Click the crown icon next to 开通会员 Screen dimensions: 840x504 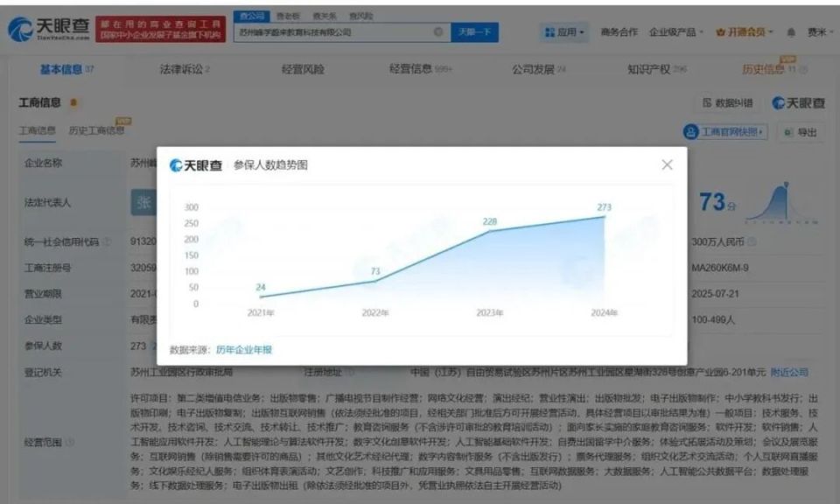pyautogui.click(x=721, y=31)
